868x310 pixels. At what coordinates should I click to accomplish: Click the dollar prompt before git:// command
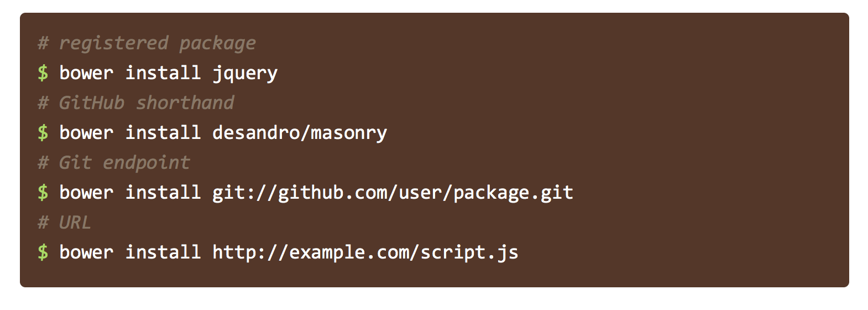point(43,192)
